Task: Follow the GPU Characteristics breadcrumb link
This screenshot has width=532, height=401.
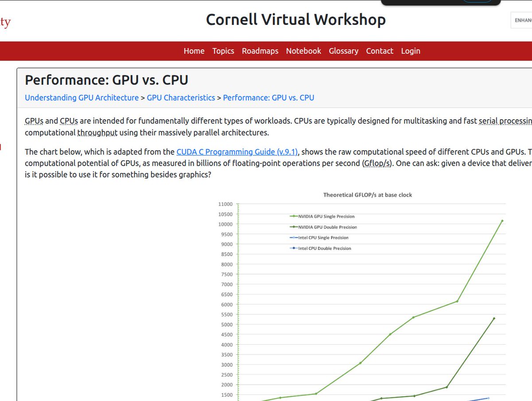Action: pyautogui.click(x=181, y=98)
